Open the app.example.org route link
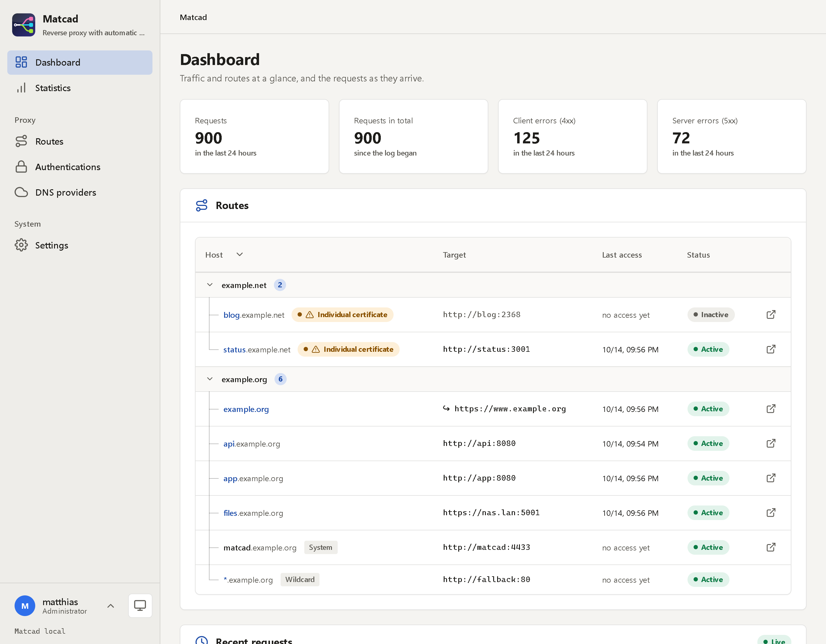Viewport: 826px width, 644px height. [x=253, y=478]
